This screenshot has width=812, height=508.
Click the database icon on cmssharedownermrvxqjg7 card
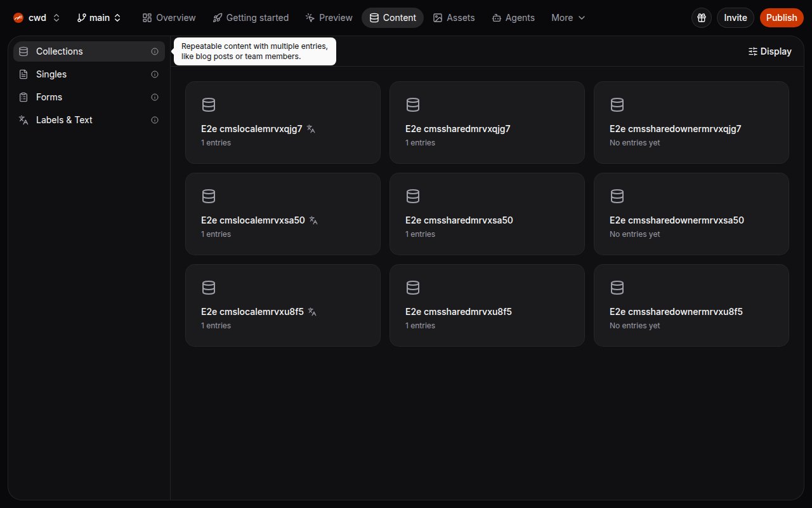[617, 105]
